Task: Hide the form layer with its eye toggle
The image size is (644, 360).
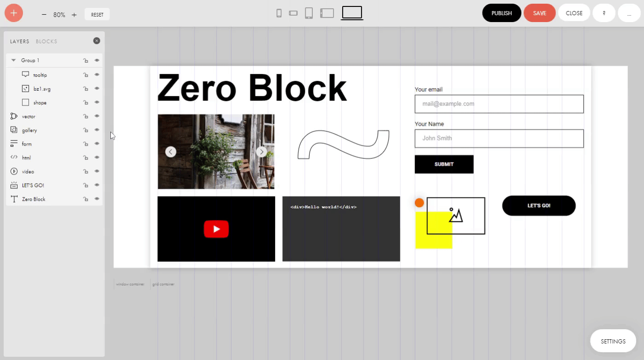Action: pos(97,143)
